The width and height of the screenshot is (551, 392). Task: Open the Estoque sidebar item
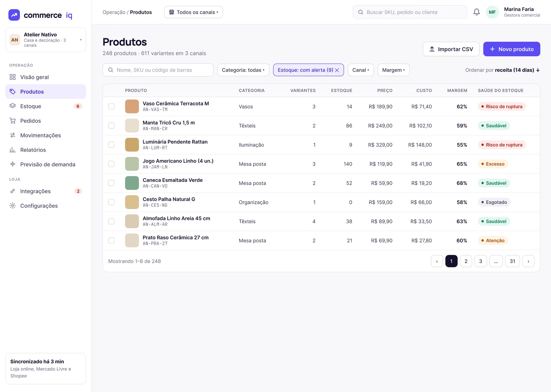[46, 106]
